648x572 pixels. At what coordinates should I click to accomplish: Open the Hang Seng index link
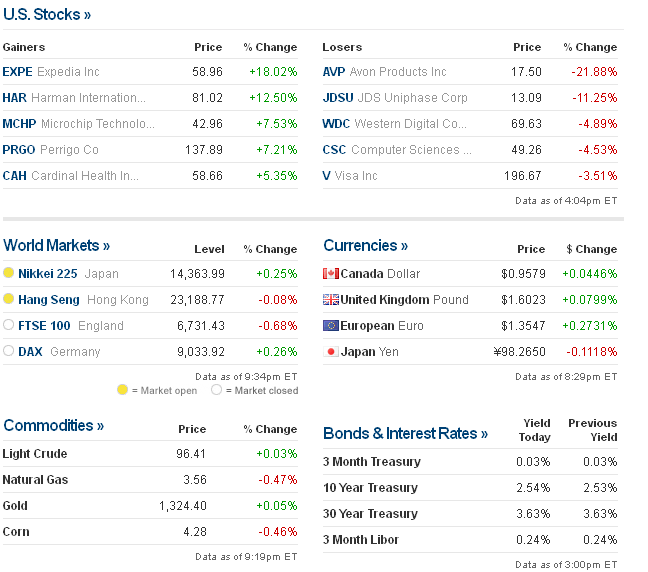point(49,300)
